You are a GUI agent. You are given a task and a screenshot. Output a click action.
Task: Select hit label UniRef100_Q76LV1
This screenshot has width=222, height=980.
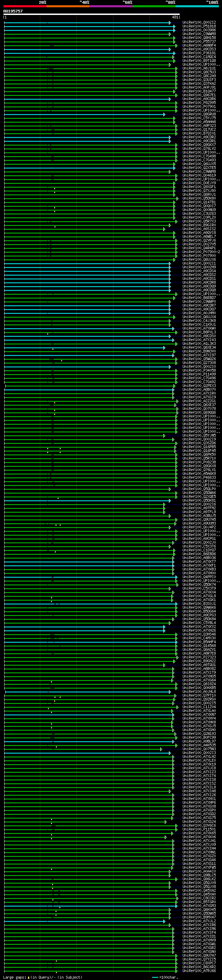199,470
